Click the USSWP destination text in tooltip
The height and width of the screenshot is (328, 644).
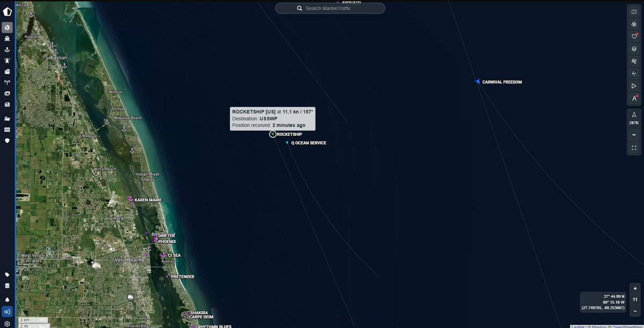tap(268, 118)
